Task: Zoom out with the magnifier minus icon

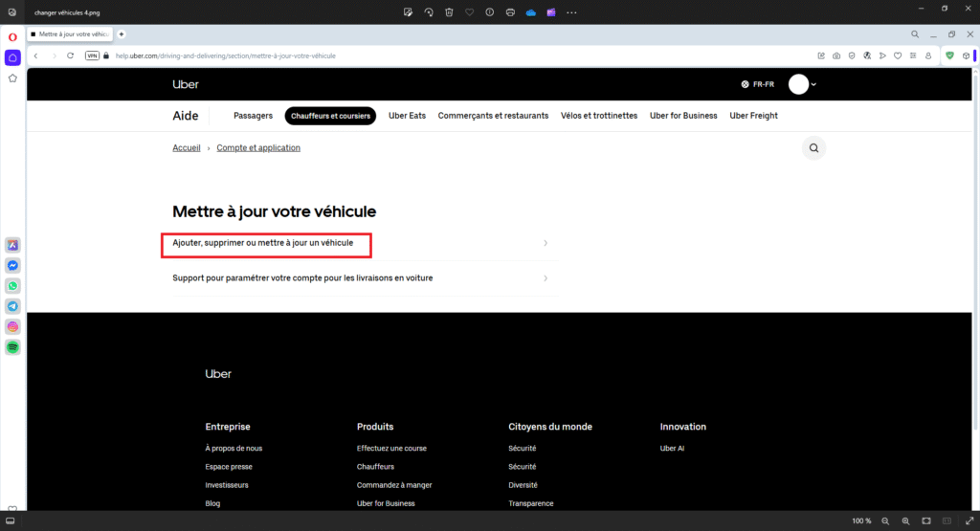Action: coord(885,521)
